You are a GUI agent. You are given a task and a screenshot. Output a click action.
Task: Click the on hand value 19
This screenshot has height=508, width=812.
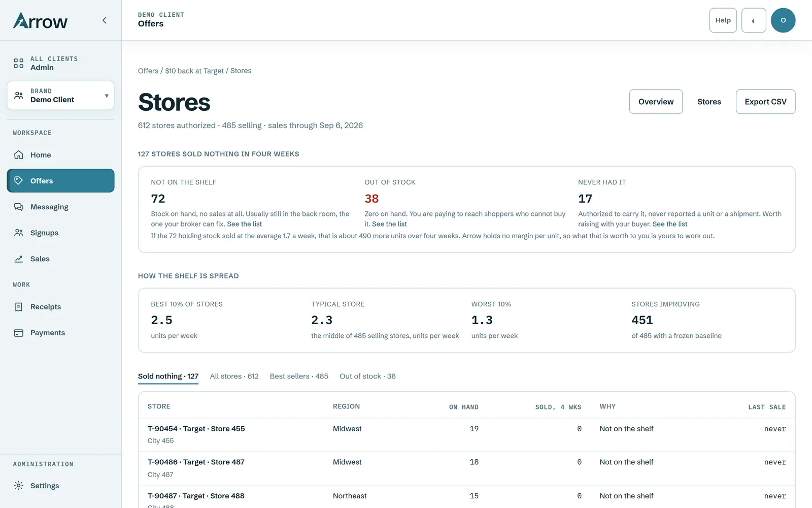474,429
